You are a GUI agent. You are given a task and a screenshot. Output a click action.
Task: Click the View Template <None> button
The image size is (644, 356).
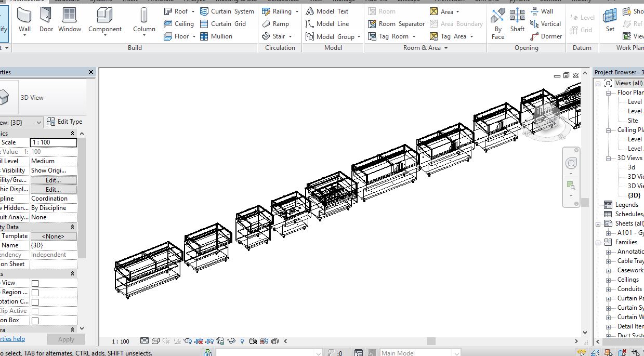pyautogui.click(x=53, y=236)
